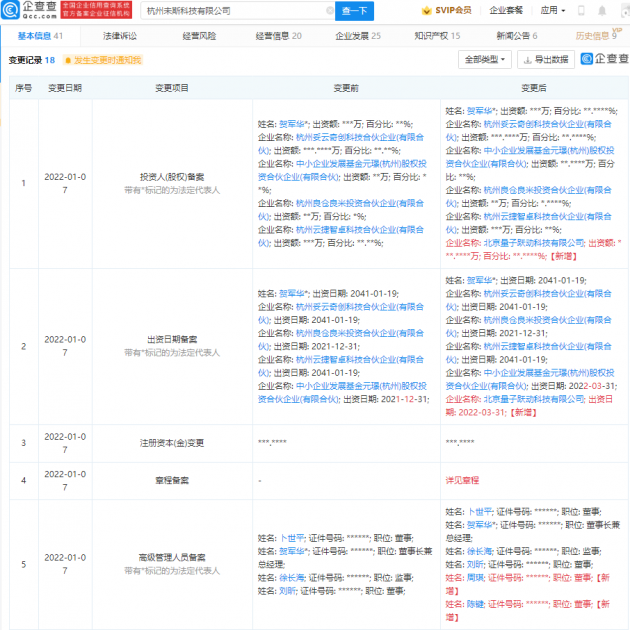Open the 企业套餐 link in header

click(506, 10)
